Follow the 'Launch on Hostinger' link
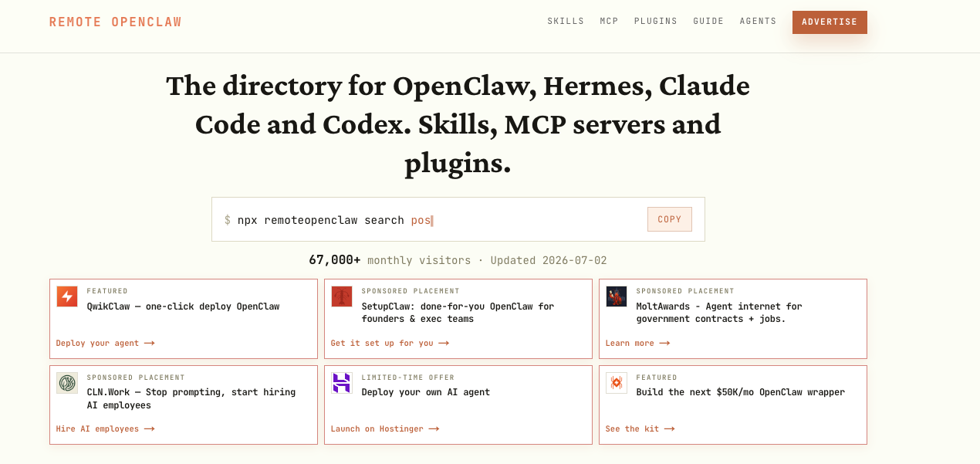Screen dimensions: 980x464 (x=385, y=428)
